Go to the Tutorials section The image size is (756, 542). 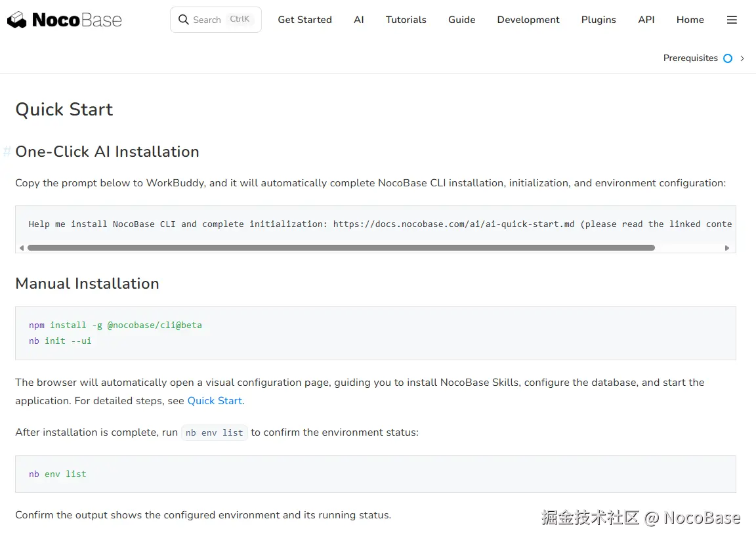pos(406,20)
